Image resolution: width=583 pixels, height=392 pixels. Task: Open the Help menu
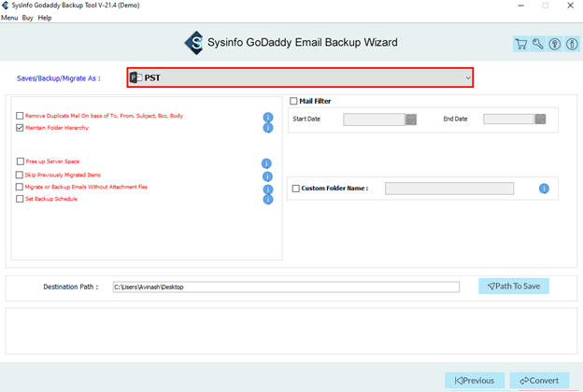pos(45,18)
